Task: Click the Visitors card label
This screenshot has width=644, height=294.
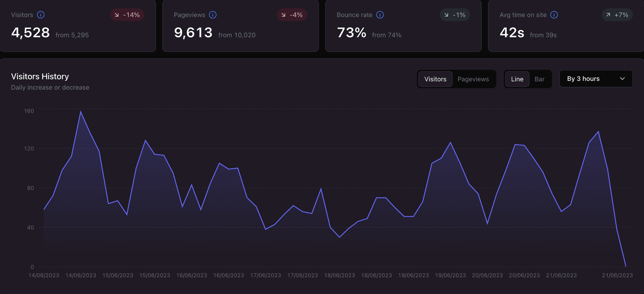Action: [22, 15]
